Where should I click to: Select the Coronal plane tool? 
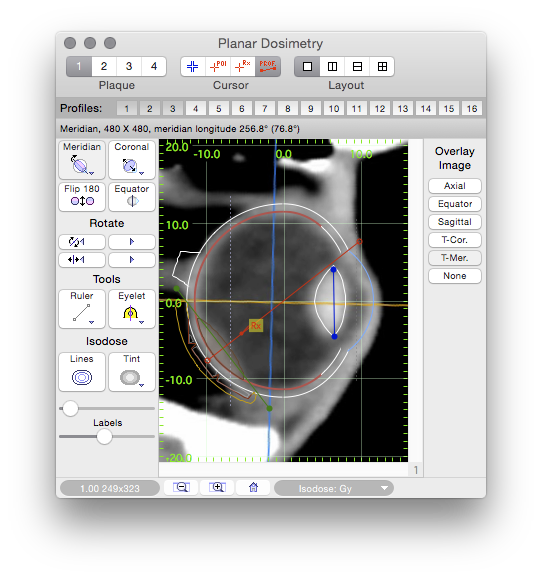(x=132, y=159)
